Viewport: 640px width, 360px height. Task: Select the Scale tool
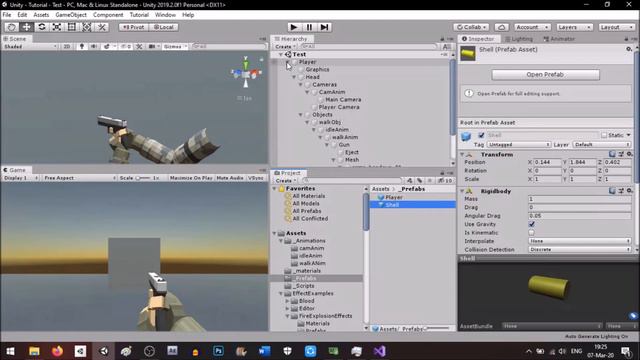pyautogui.click(x=57, y=27)
